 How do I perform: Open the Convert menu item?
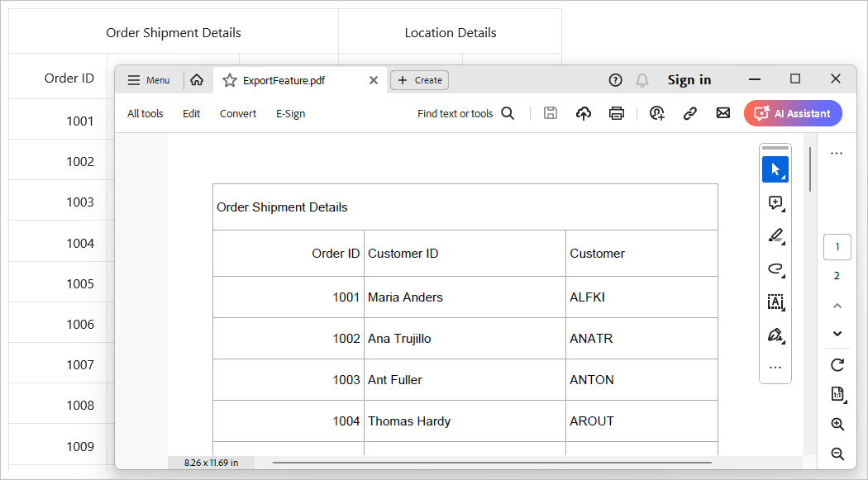238,114
